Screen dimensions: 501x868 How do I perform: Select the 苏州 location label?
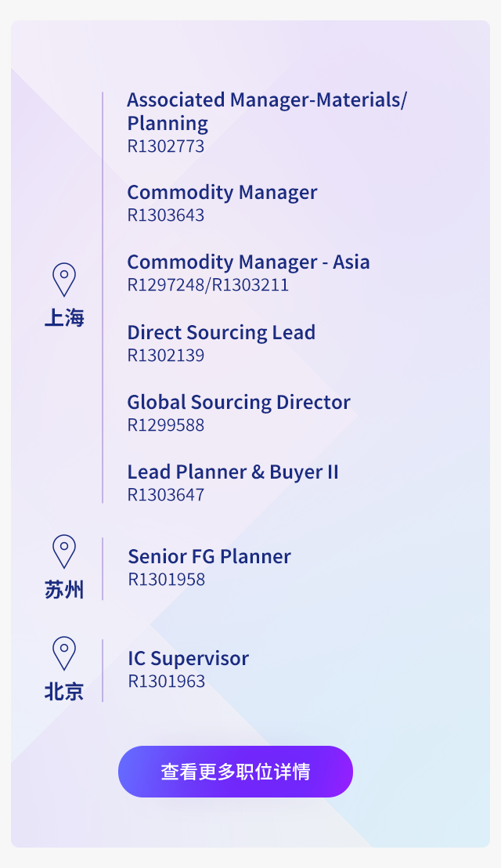[64, 590]
